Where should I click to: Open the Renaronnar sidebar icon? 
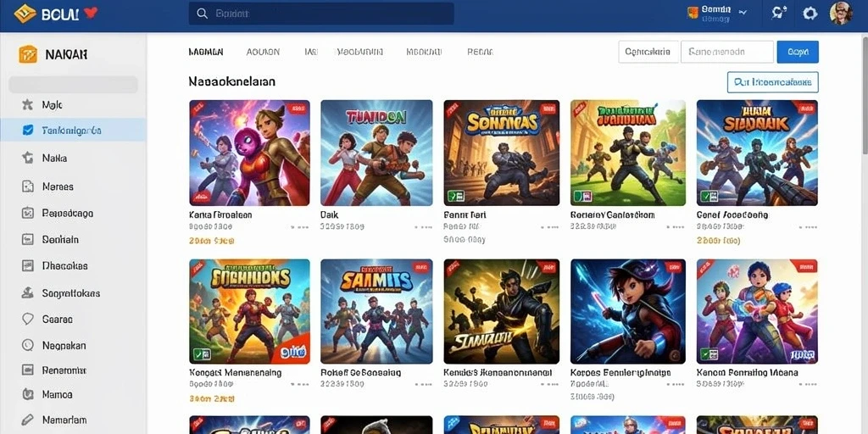[28, 370]
